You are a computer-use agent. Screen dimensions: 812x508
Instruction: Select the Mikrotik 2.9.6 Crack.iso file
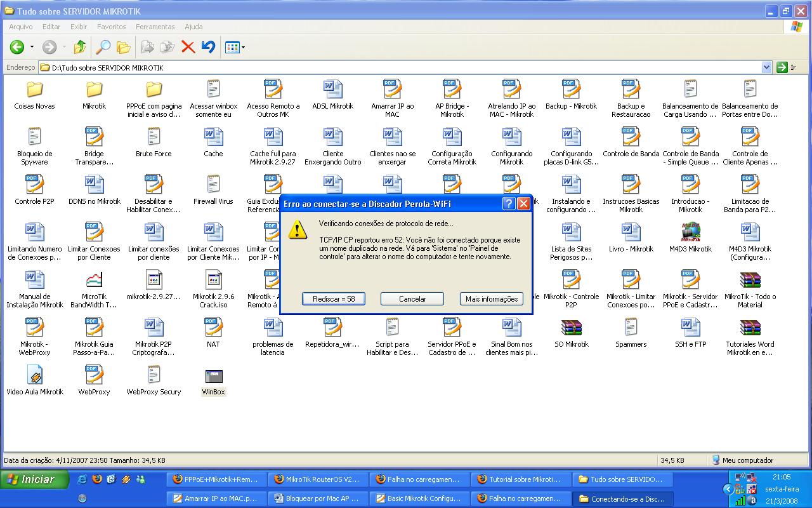tap(214, 289)
